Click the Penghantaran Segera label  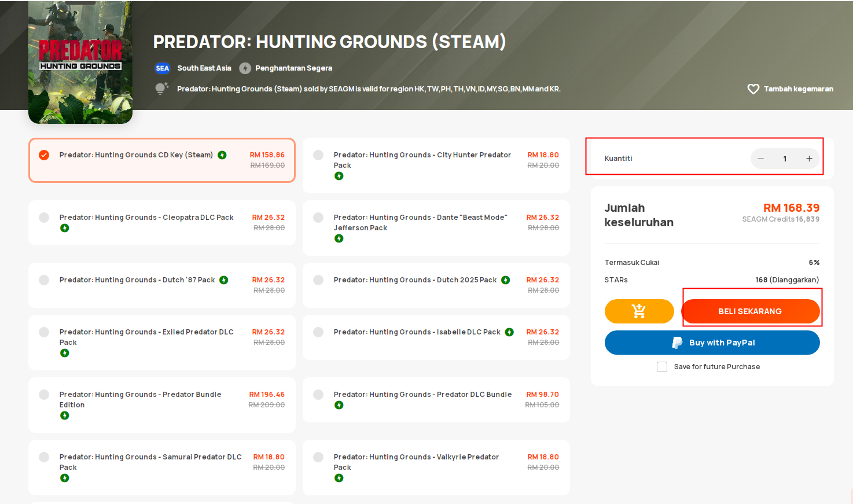294,68
